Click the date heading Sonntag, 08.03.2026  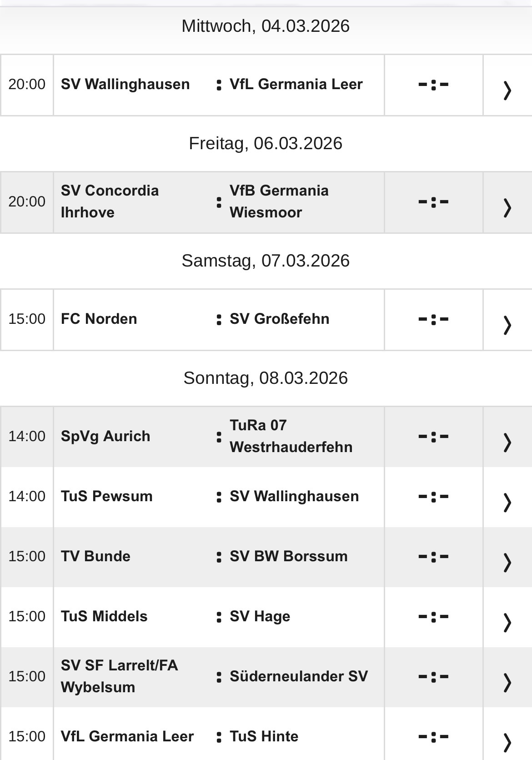[x=266, y=377]
